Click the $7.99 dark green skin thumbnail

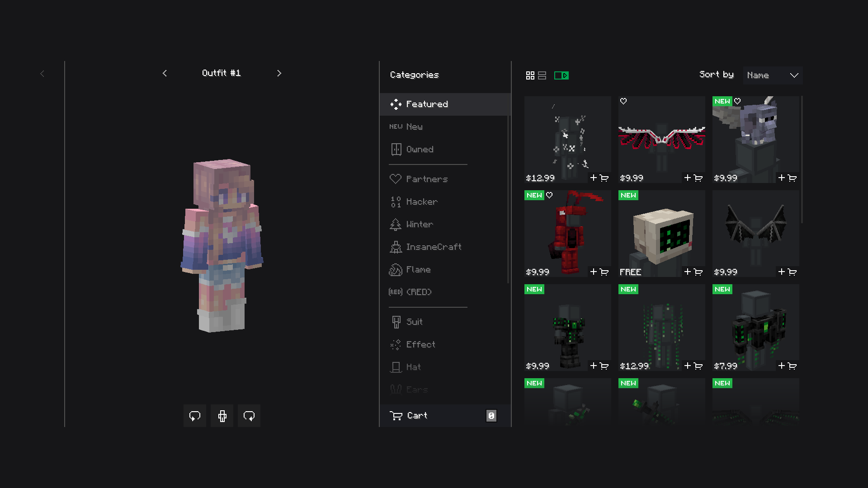755,327
